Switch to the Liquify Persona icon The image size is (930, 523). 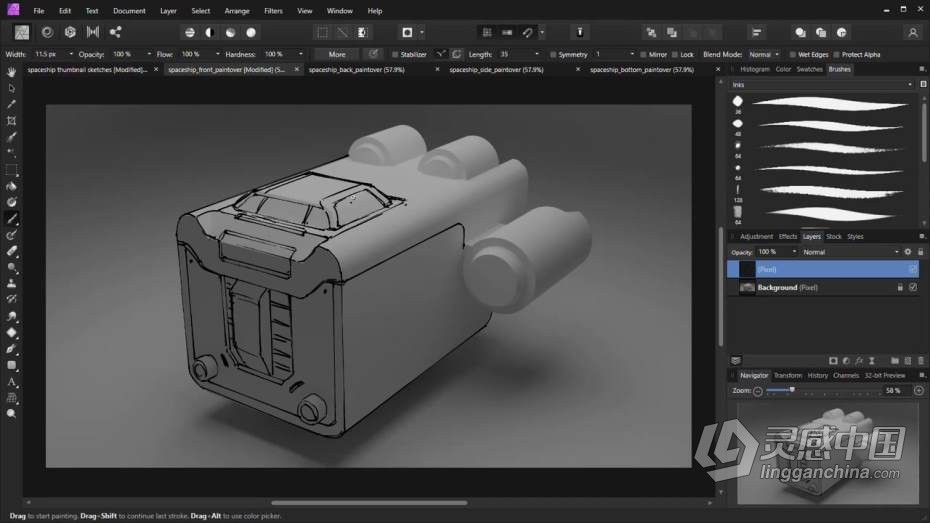pos(47,32)
